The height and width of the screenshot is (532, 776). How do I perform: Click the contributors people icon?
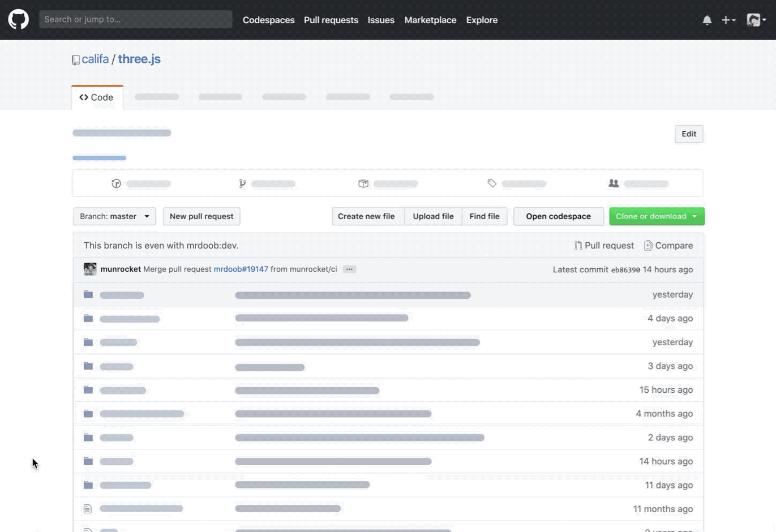(x=614, y=183)
